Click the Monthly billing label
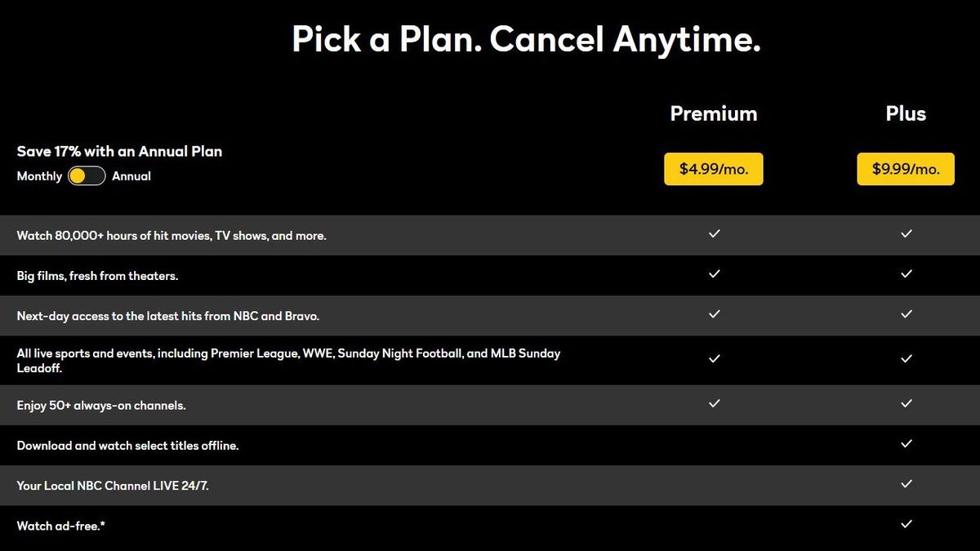The image size is (980, 551). (39, 176)
